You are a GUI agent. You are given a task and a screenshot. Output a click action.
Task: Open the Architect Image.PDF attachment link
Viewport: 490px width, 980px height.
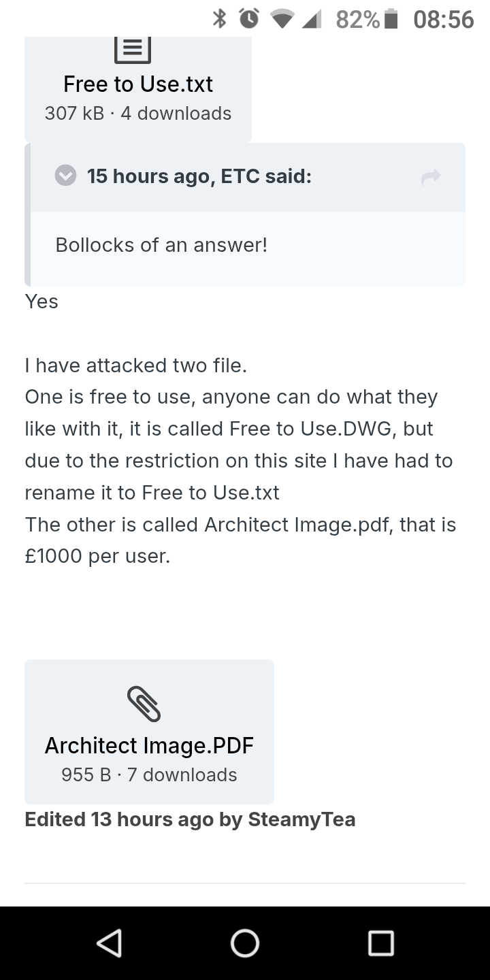(149, 746)
